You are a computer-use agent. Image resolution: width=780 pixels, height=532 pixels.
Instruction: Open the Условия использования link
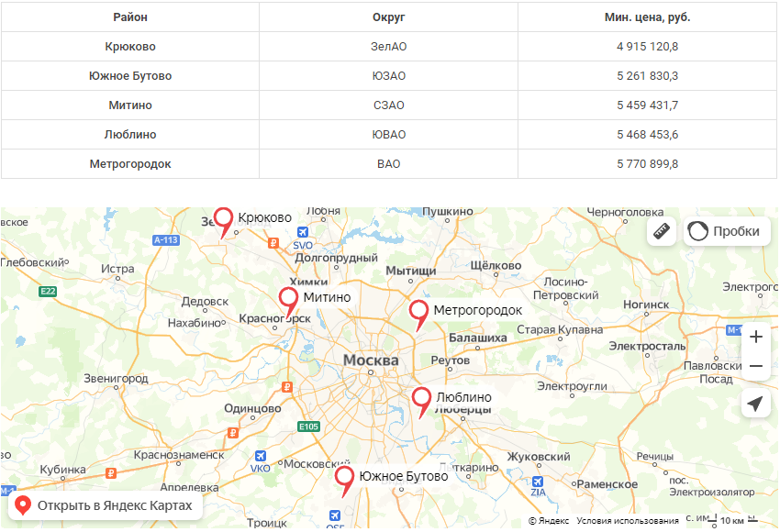point(628,521)
